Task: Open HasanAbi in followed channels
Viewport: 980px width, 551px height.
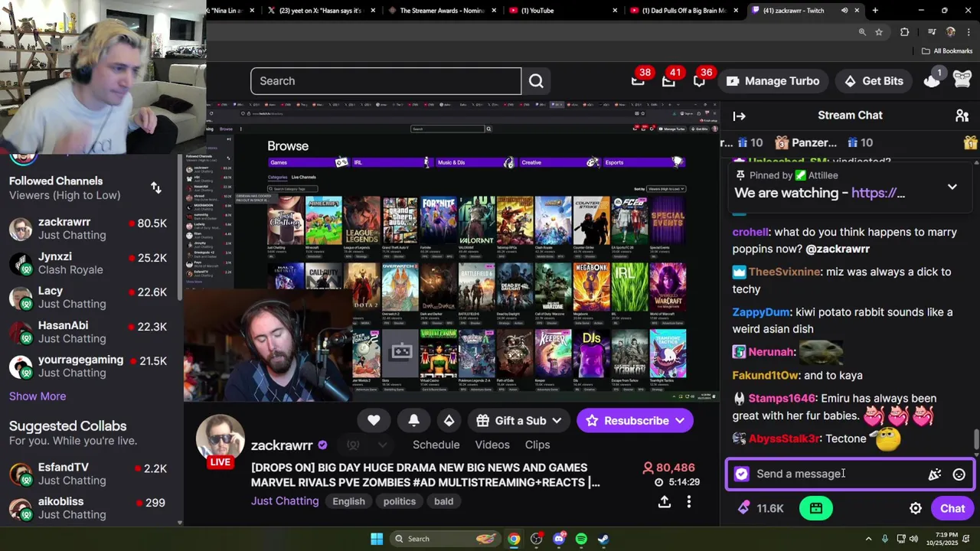Action: pyautogui.click(x=90, y=332)
